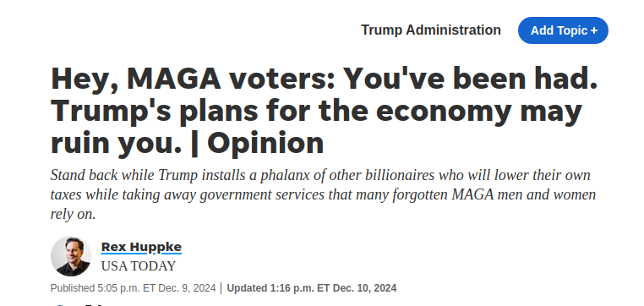Click the Dec. 10, 2024 update date

365,288
